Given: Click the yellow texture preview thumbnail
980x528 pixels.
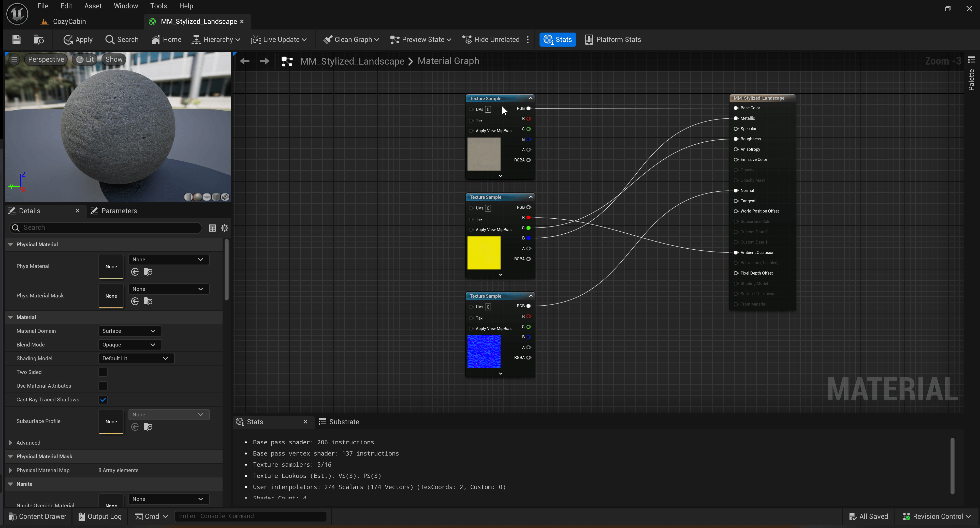Looking at the screenshot, I should tap(484, 252).
